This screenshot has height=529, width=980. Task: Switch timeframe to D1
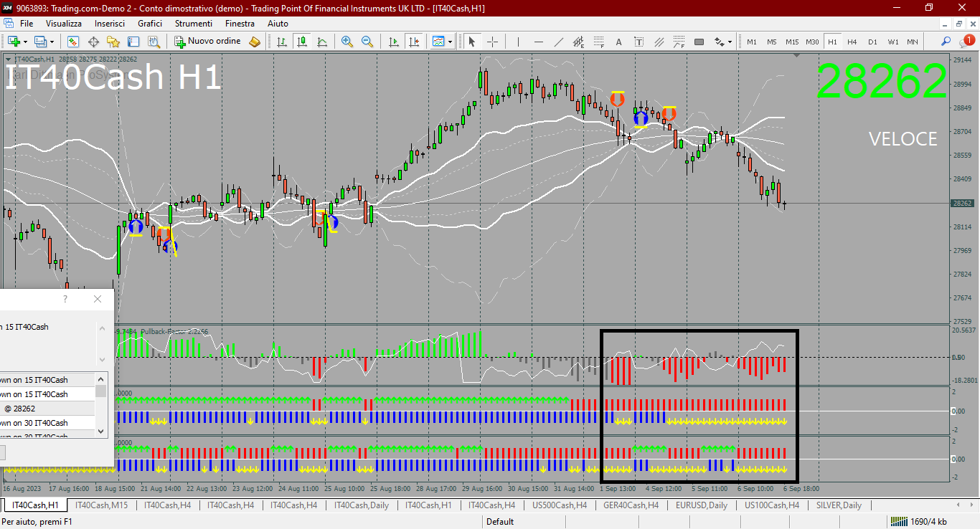(x=872, y=42)
